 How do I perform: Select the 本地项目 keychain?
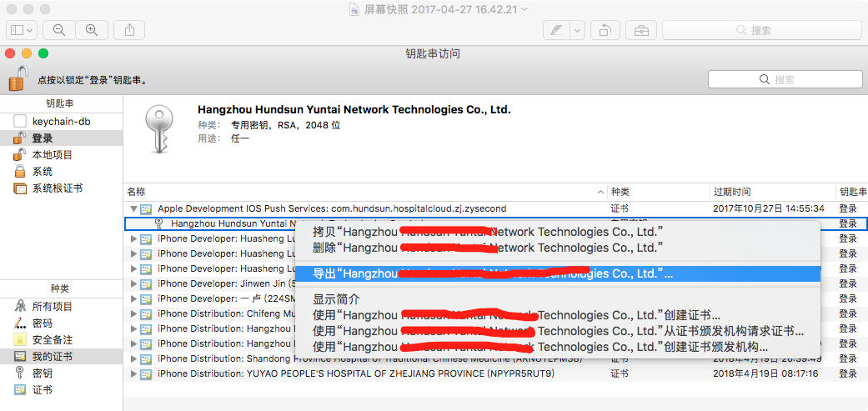61,155
